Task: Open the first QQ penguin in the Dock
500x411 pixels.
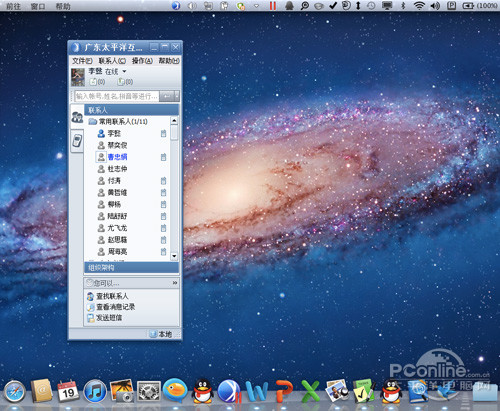Action: (x=202, y=391)
